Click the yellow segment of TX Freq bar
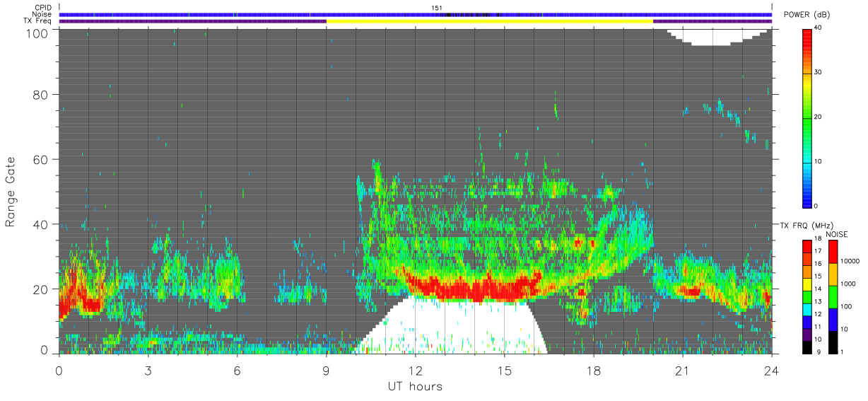868x401 pixels. pos(489,21)
